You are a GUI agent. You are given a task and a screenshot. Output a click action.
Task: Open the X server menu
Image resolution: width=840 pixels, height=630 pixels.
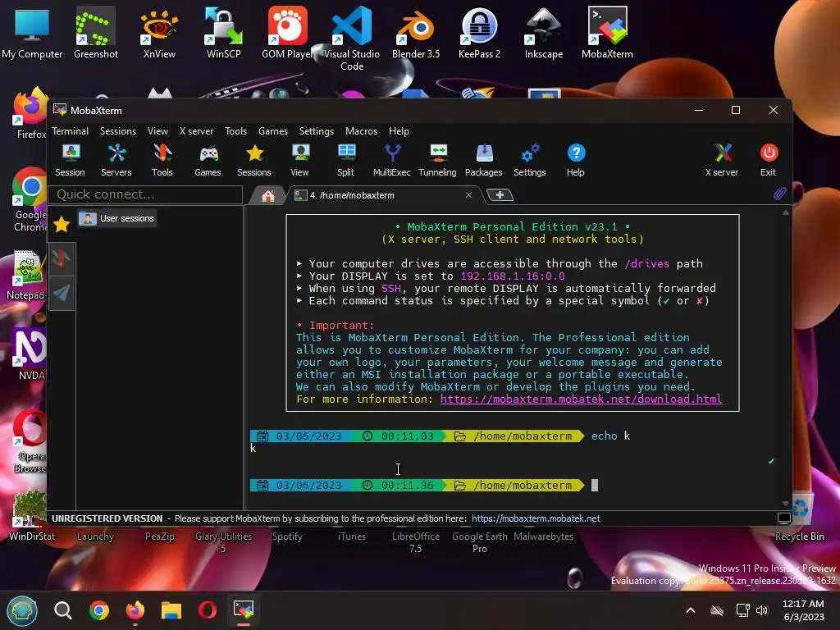tap(196, 131)
